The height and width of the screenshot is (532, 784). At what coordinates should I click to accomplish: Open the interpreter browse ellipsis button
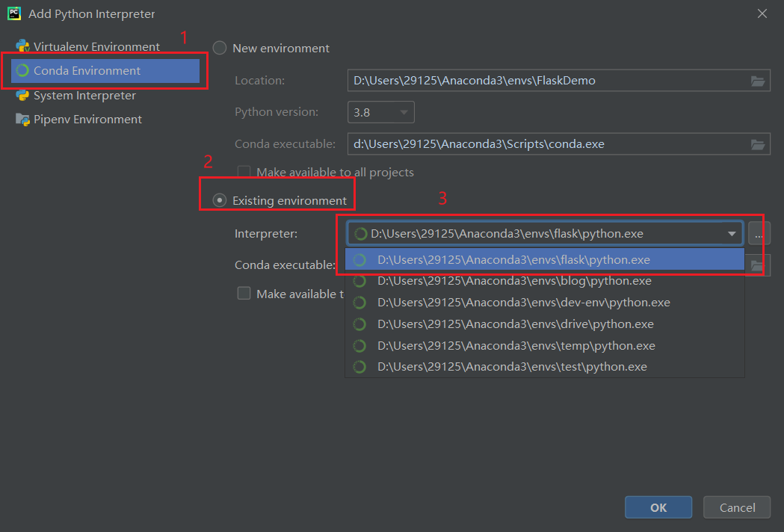(x=759, y=234)
